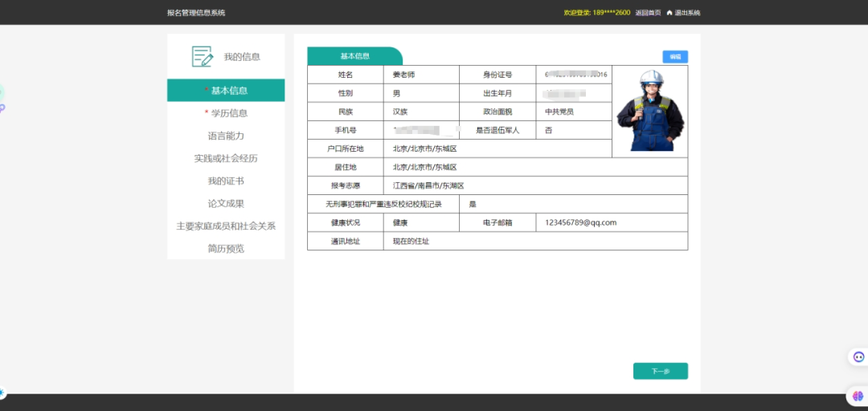The image size is (868, 411).
Task: Open 简历预览 in the sidebar
Action: 226,248
